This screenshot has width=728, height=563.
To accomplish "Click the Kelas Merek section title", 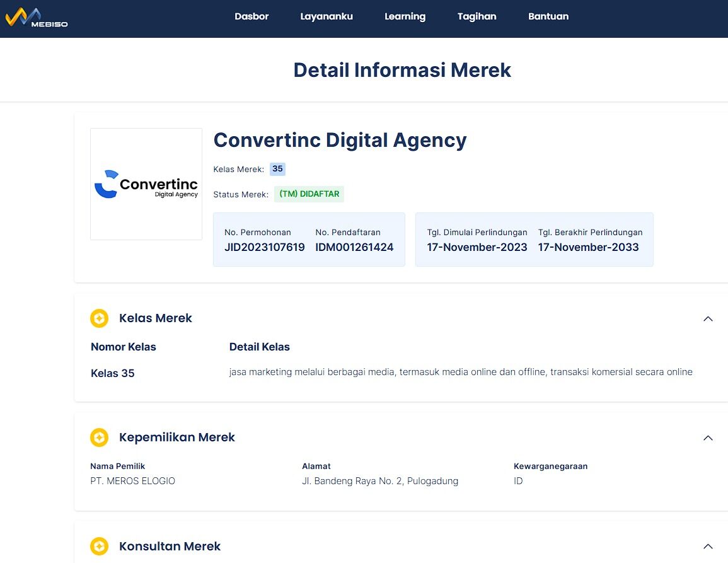I will tap(156, 318).
